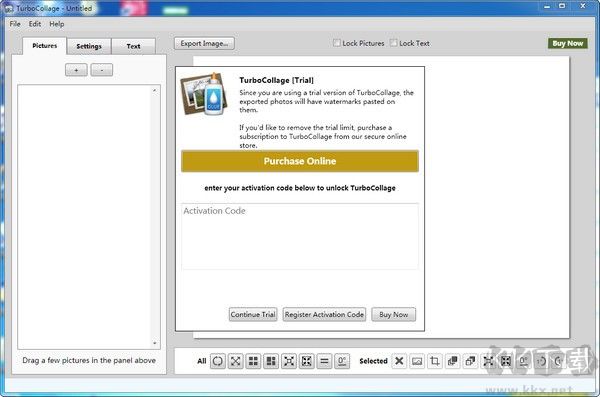The image size is (600, 397).
Task: Click the picture list scrollbar up arrow
Action: tap(155, 90)
